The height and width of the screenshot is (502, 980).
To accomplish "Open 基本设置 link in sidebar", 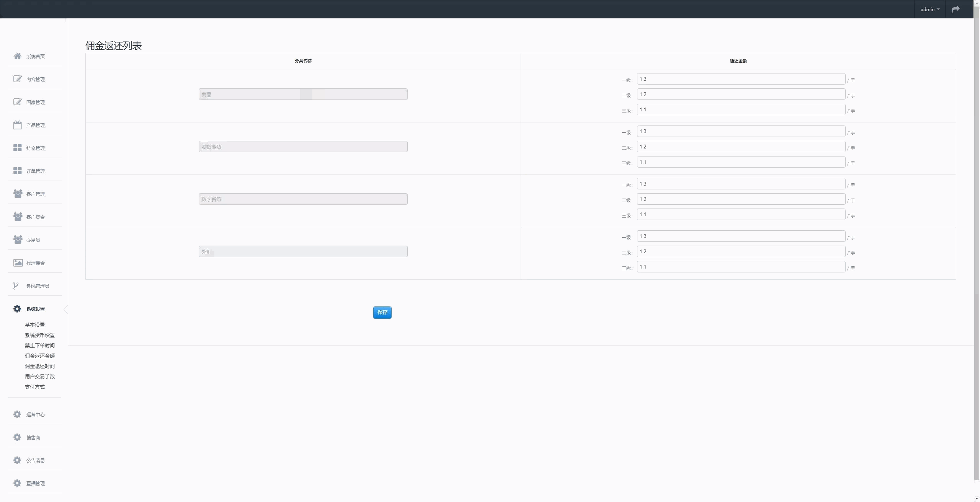I will click(x=34, y=325).
